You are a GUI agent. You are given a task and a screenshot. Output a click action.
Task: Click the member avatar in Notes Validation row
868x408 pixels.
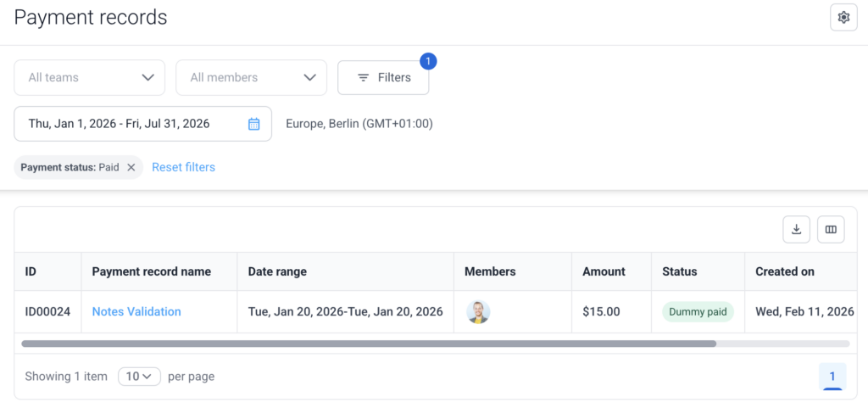pos(478,311)
